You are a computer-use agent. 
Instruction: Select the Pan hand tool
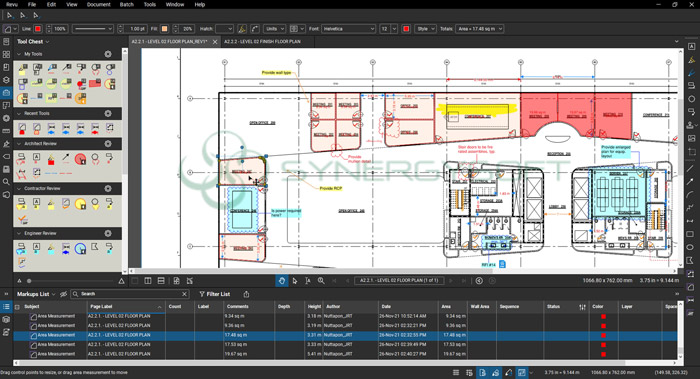[x=282, y=281]
